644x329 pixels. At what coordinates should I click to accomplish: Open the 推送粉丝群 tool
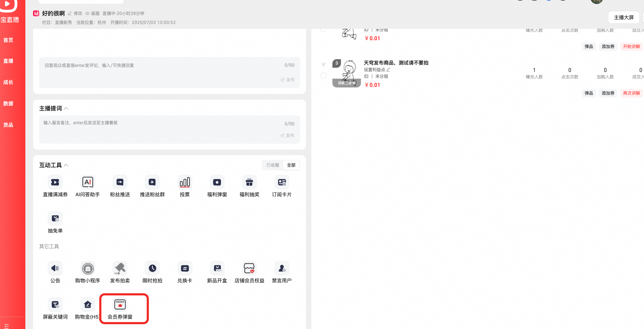[152, 186]
